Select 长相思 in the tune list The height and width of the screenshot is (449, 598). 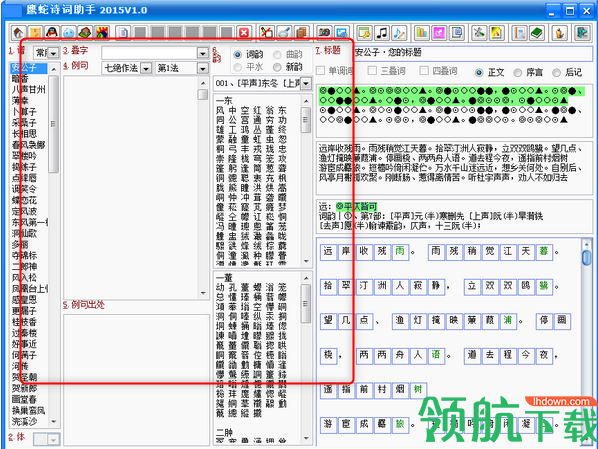click(x=24, y=134)
